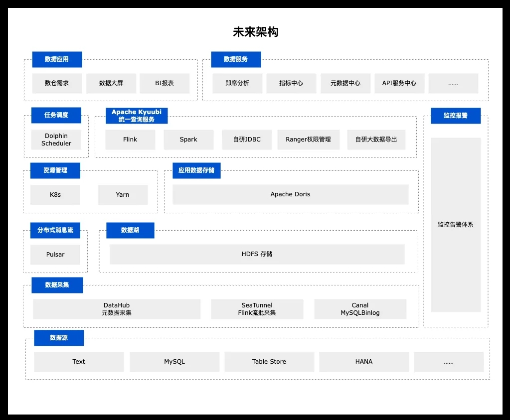Select the HANA box
This screenshot has width=510, height=420.
pos(364,362)
